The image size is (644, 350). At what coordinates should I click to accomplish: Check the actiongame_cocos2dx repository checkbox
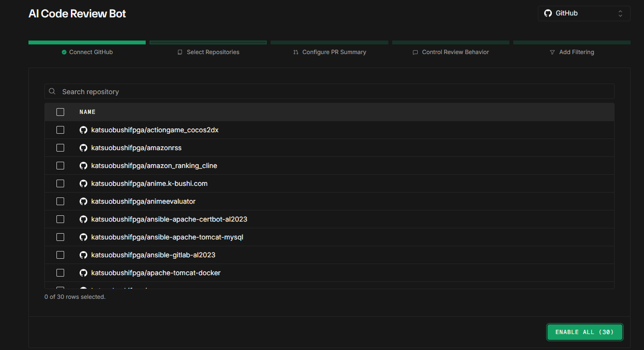click(60, 130)
